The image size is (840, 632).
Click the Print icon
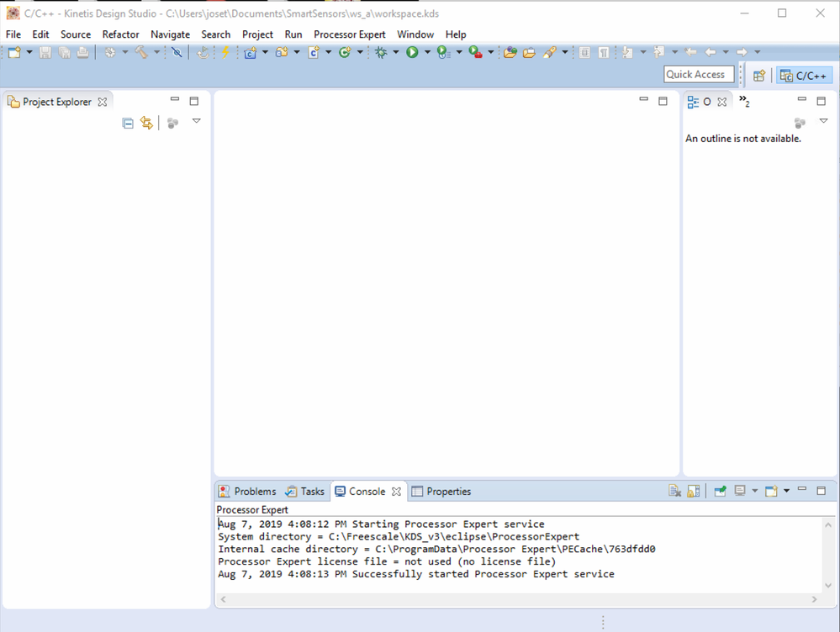(x=82, y=52)
